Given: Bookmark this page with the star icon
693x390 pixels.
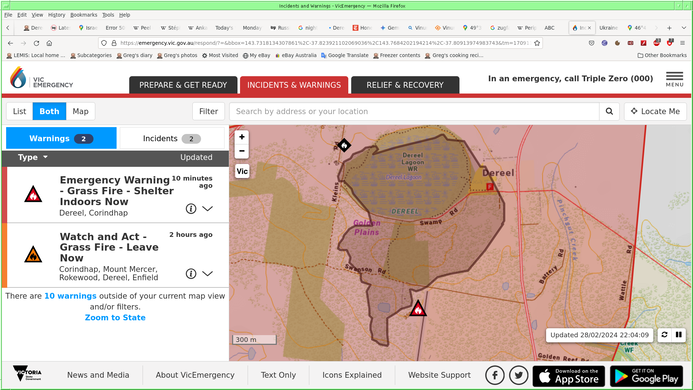Looking at the screenshot, I should [537, 43].
